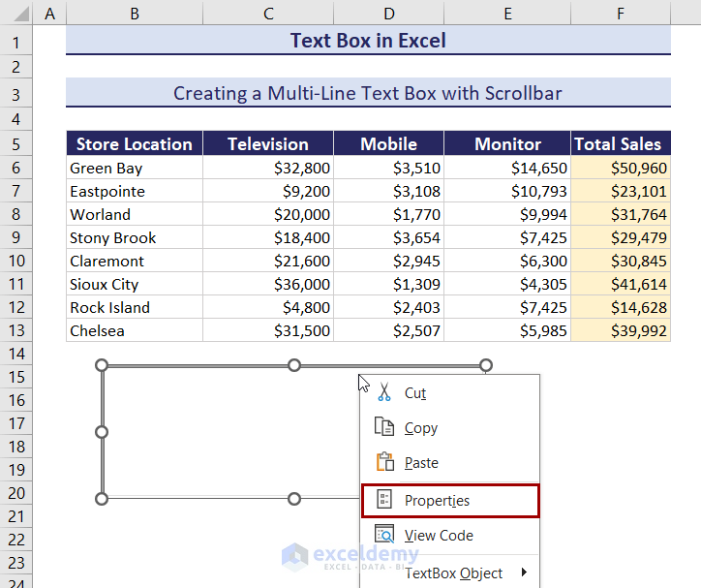The height and width of the screenshot is (588, 701).
Task: Select the Store Location header cell
Action: tap(134, 144)
